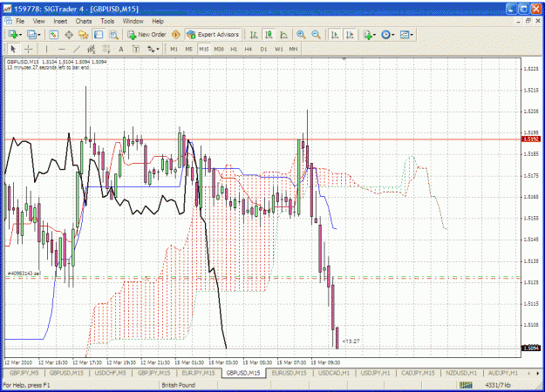The width and height of the screenshot is (545, 392).
Task: Switch to candlestick chart display
Action: tap(269, 35)
